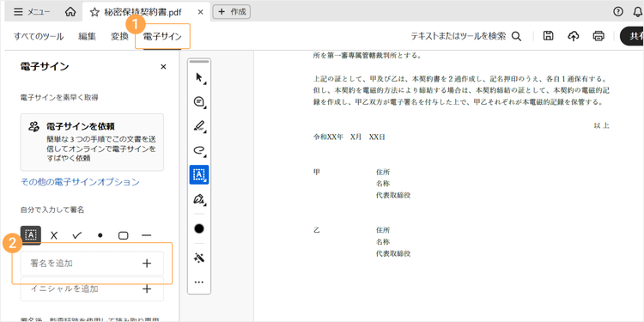
Task: Save the file with floppy icon
Action: [x=548, y=36]
